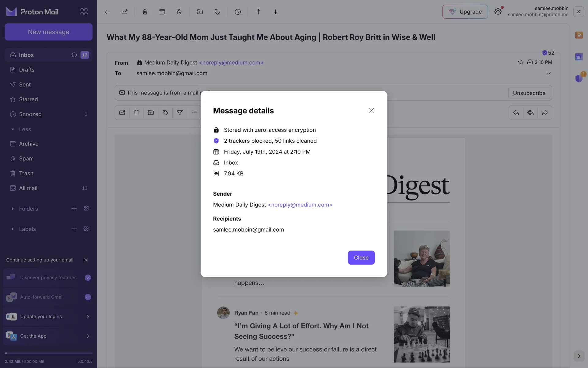The width and height of the screenshot is (588, 368).
Task: Click the noreply@medium.com sender link in the dialog
Action: tap(300, 205)
